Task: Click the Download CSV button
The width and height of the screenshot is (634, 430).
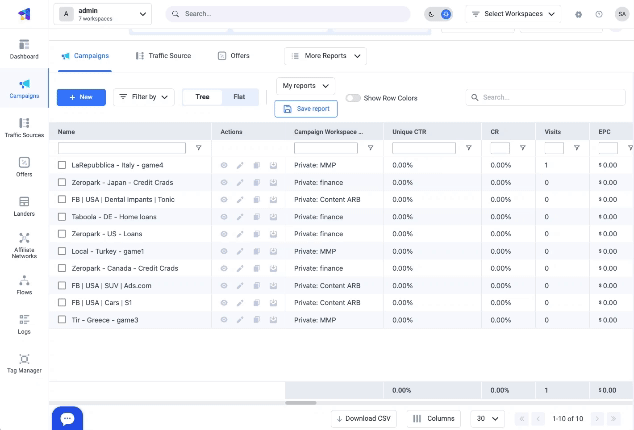Action: pyautogui.click(x=363, y=419)
